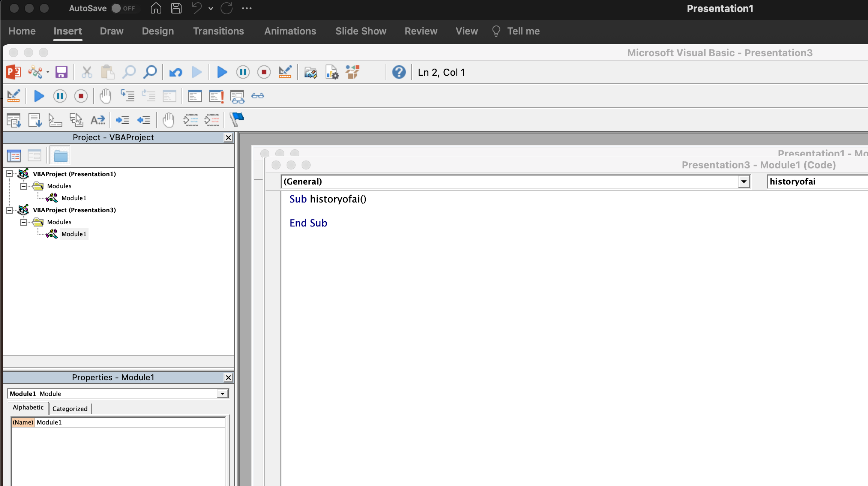Viewport: 868px width, 486px height.
Task: Click the Quick Watch glasses icon
Action: (x=258, y=96)
